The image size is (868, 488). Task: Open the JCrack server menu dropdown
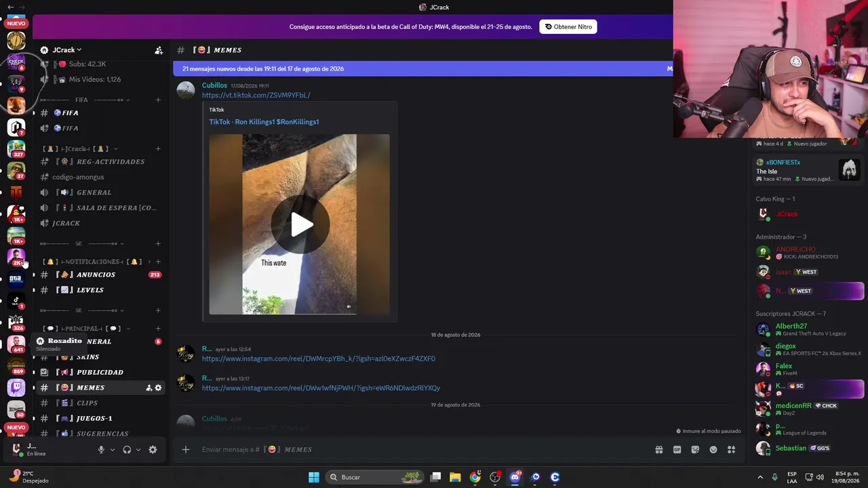(66, 50)
